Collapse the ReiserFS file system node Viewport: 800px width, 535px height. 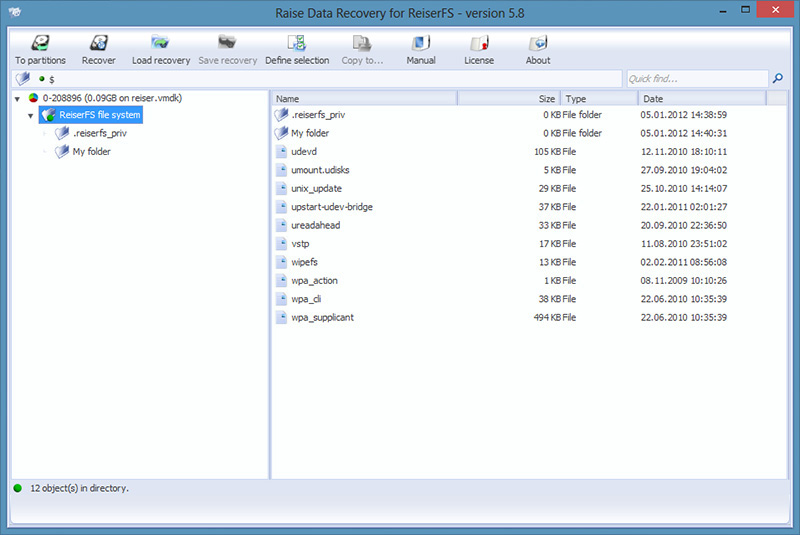point(31,116)
